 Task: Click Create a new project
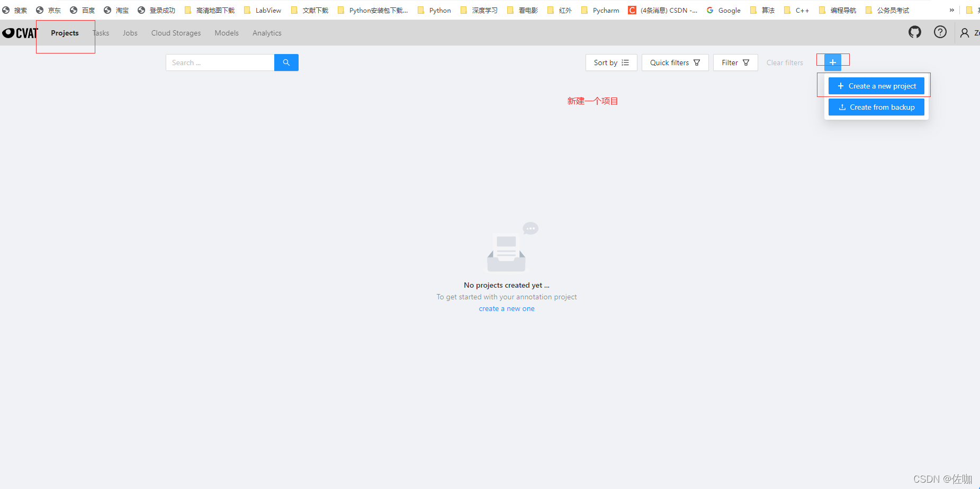(876, 86)
